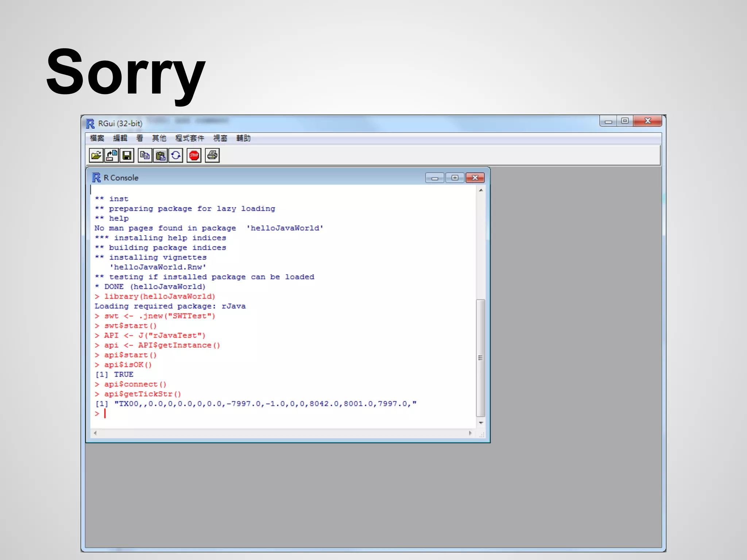Screen dimensions: 747x560
Task: Open the 檔案 menu
Action: pyautogui.click(x=97, y=138)
